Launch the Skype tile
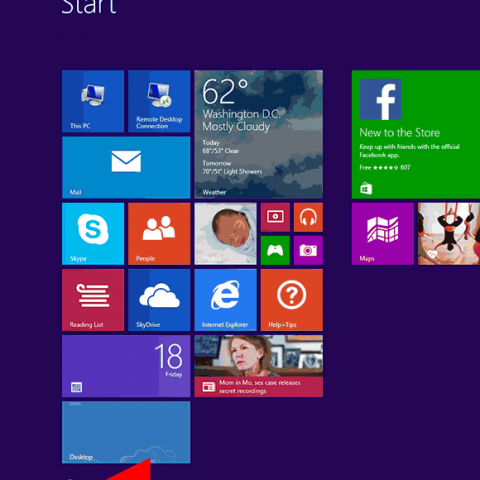Image resolution: width=480 pixels, height=480 pixels. tap(93, 234)
